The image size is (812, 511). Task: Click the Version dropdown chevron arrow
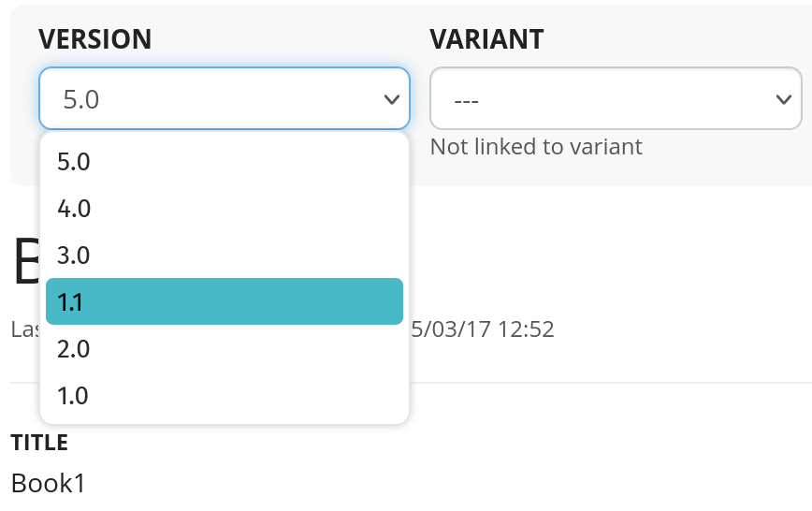click(392, 99)
